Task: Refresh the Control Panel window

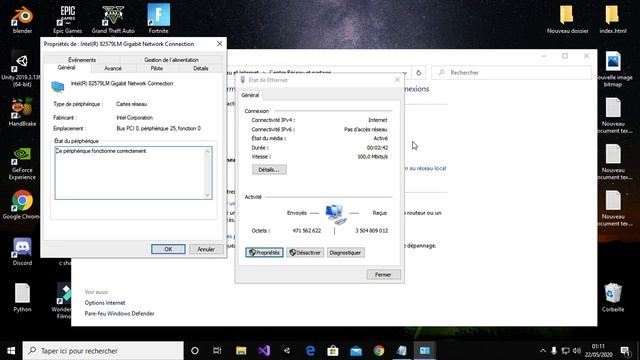Action: (x=419, y=73)
